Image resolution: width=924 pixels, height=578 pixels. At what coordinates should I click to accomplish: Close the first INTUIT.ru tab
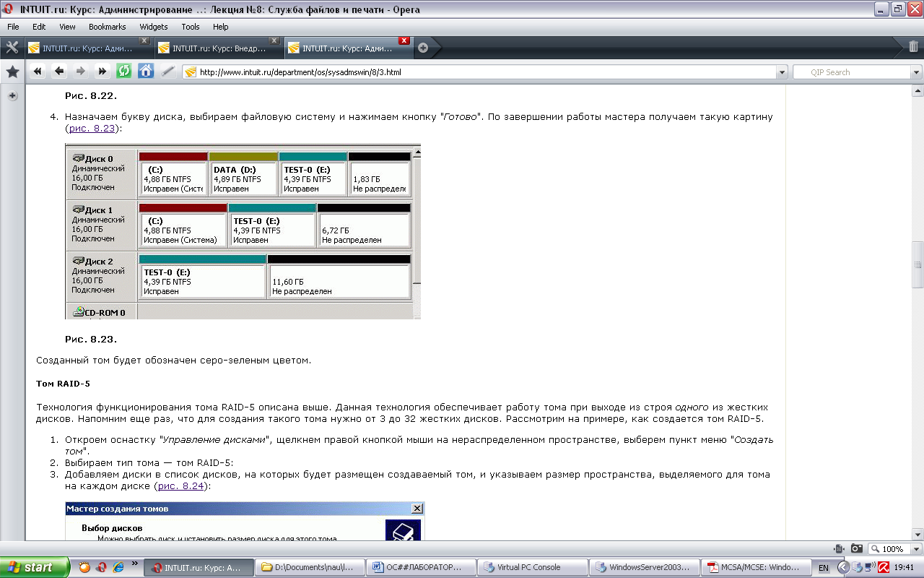(144, 40)
